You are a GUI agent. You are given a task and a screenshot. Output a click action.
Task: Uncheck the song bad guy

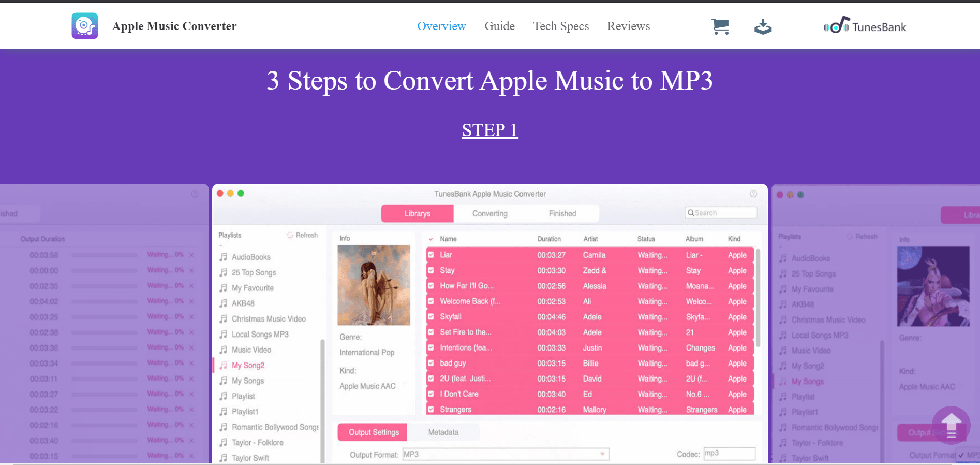(431, 364)
